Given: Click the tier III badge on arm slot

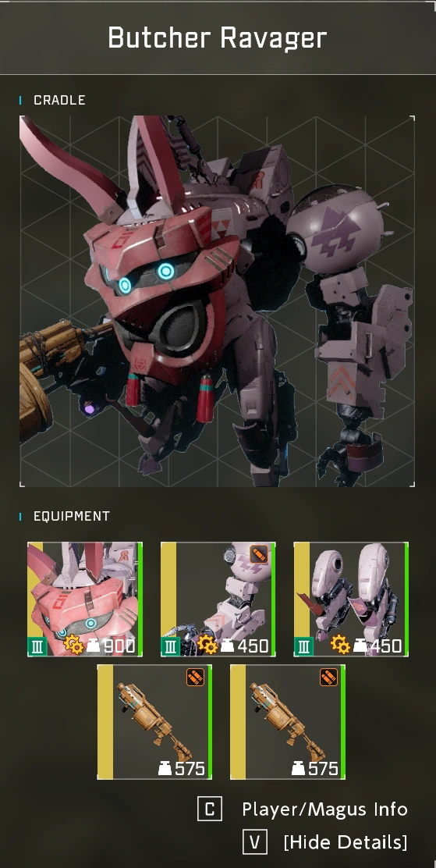Looking at the screenshot, I should (170, 646).
